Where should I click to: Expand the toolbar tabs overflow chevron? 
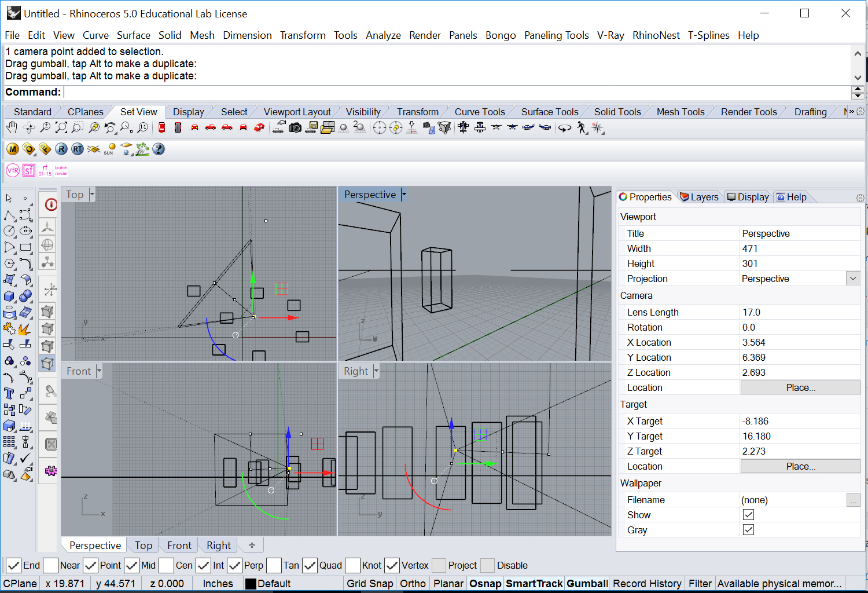[851, 112]
